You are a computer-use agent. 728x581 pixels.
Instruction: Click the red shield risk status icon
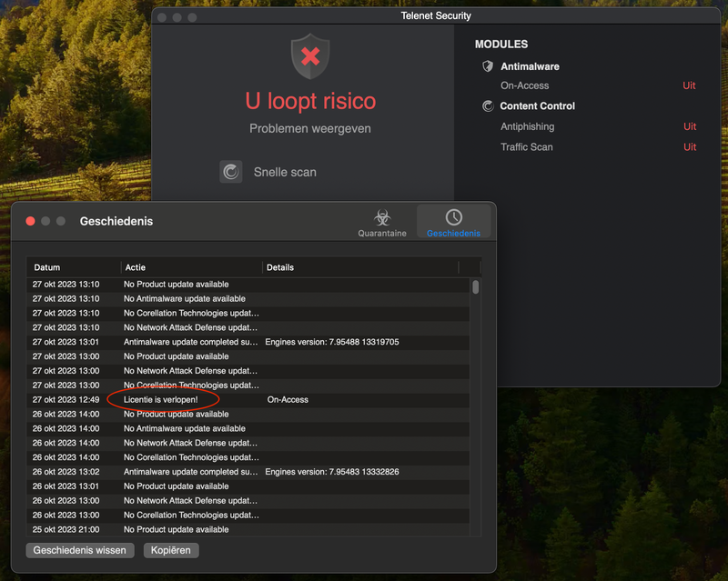pyautogui.click(x=310, y=56)
